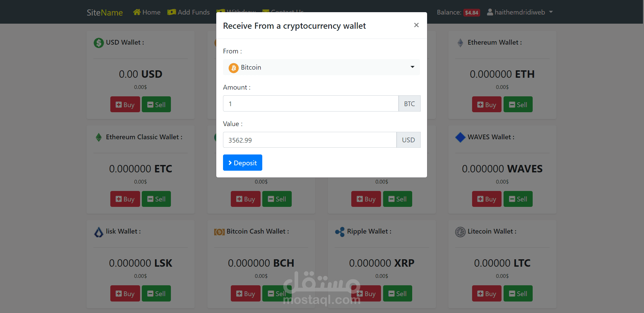644x313 pixels.
Task: Click the USD Wallet dollar icon
Action: pyautogui.click(x=98, y=43)
